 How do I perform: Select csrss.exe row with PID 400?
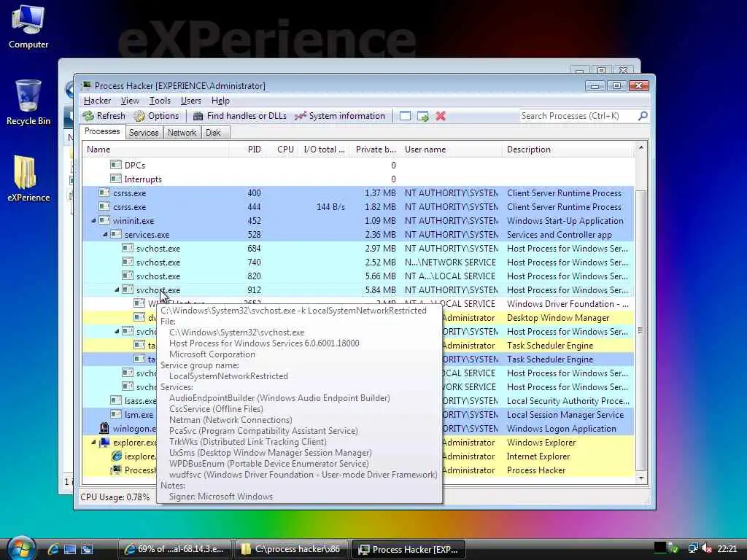(x=358, y=192)
